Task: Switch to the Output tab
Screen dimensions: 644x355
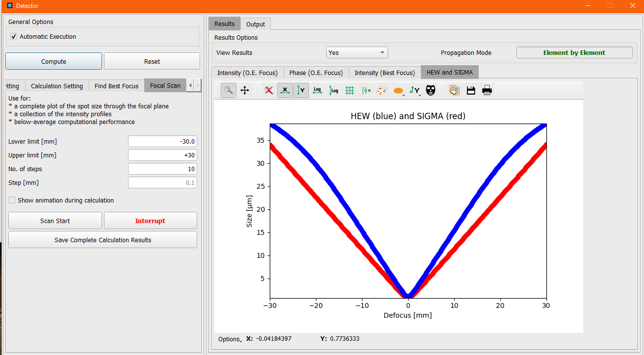Action: point(256,24)
